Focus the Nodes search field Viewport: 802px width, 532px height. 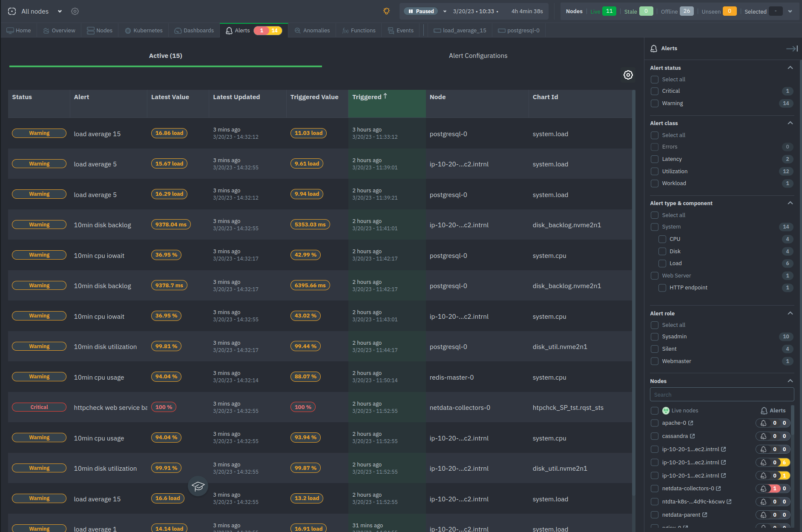pyautogui.click(x=722, y=395)
